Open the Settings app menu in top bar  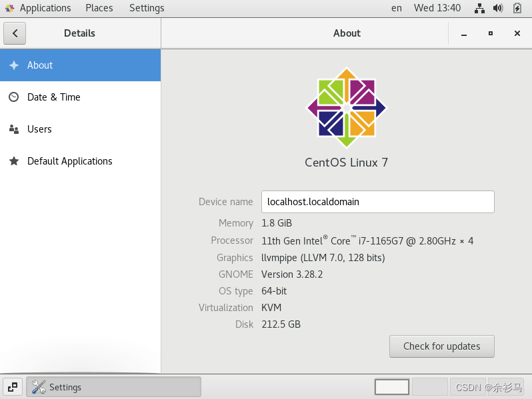click(x=147, y=8)
